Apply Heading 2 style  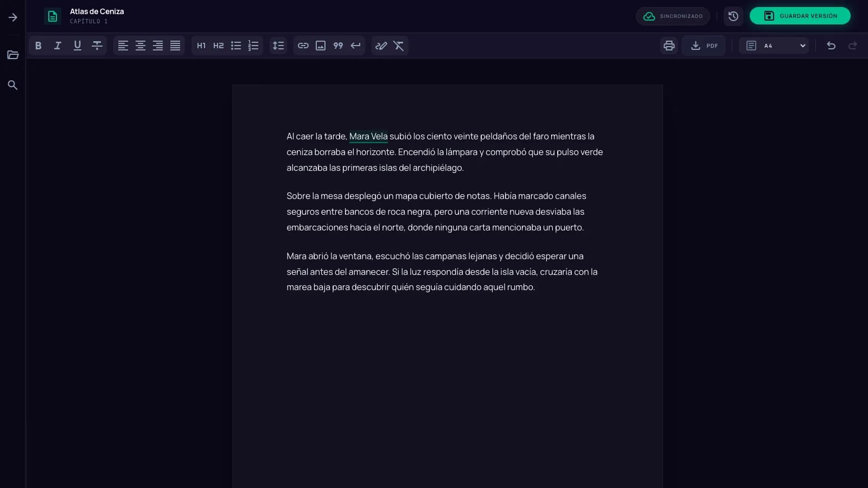pos(219,46)
